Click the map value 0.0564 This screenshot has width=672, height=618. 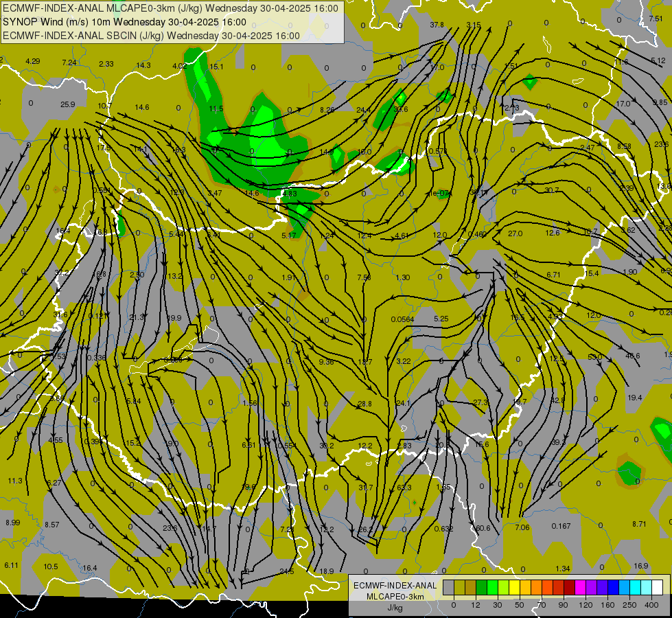click(x=402, y=319)
